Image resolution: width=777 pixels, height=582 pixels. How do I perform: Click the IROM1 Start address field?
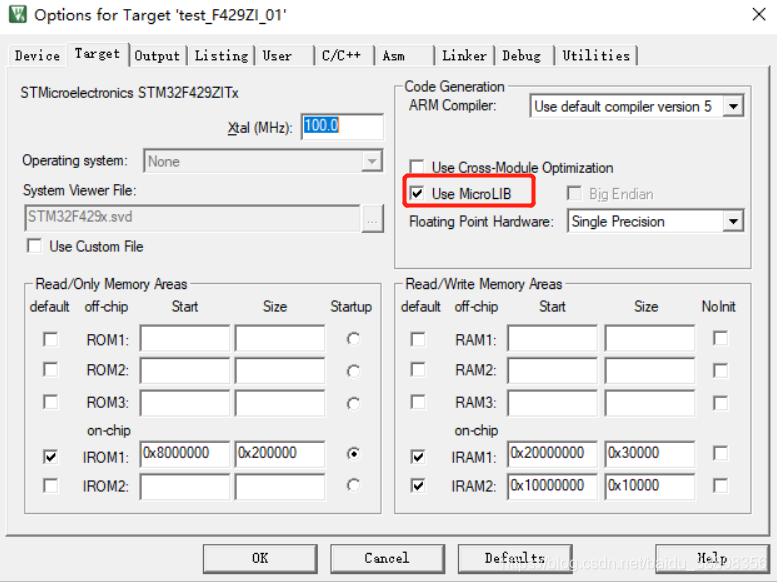tap(185, 454)
